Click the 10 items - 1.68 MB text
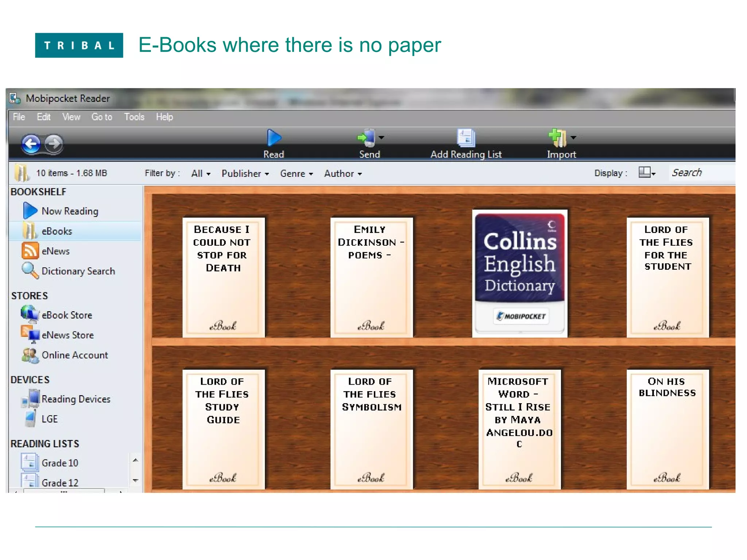Screen dimensions: 747x560 tap(71, 173)
